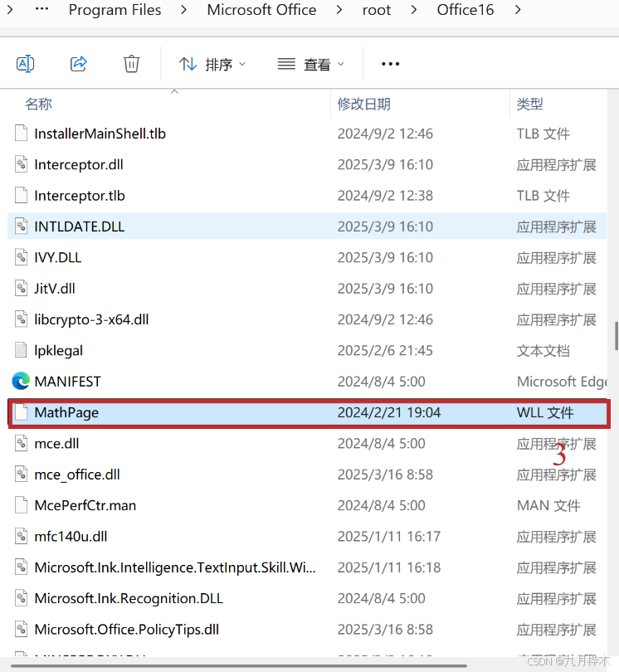Open the three-dot more options menu
This screenshot has width=619, height=672.
coord(390,64)
